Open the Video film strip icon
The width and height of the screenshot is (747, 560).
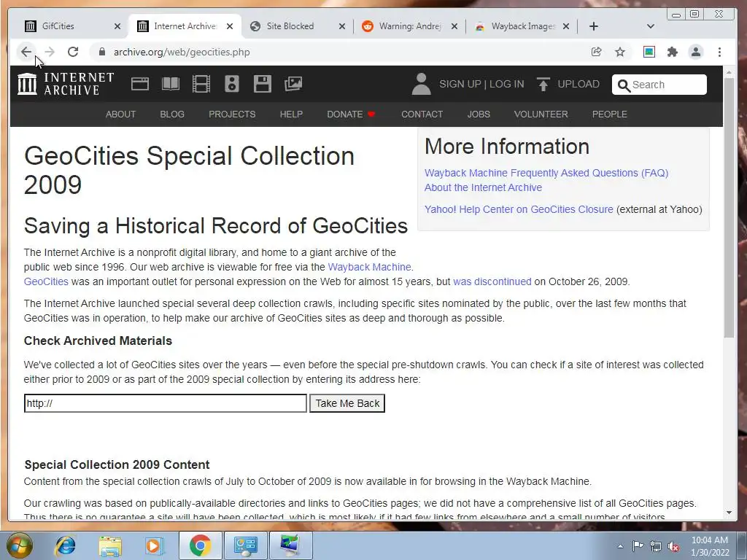201,84
